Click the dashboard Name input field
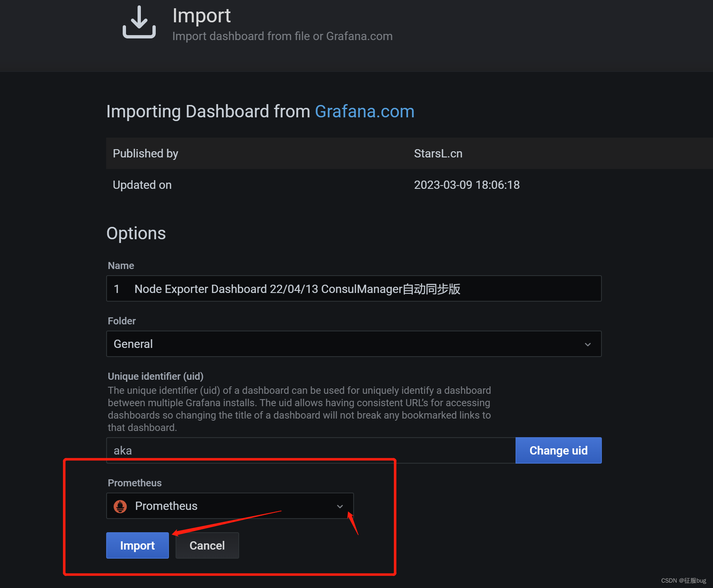Screen dimensions: 713x588 [x=354, y=288]
